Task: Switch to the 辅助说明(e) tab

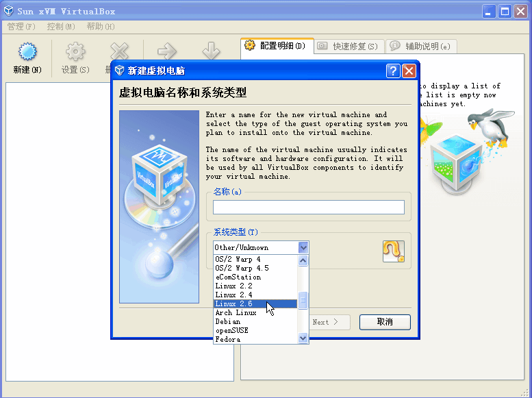Action: point(421,46)
